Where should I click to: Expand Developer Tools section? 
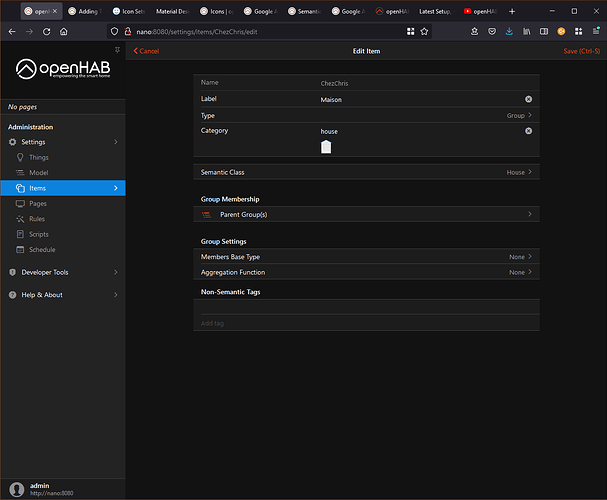pyautogui.click(x=63, y=272)
